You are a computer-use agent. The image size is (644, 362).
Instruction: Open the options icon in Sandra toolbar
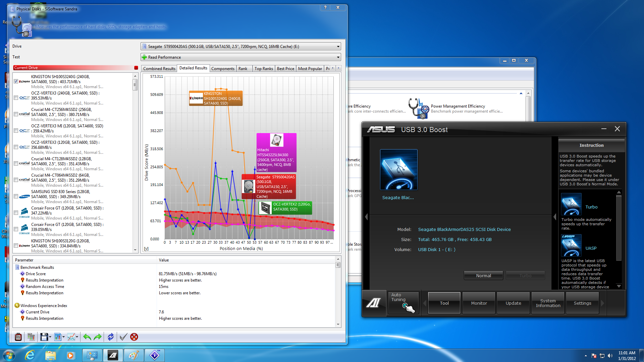point(18,337)
